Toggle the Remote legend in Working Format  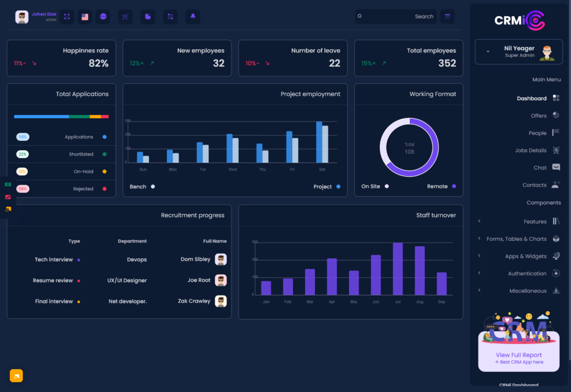[442, 186]
